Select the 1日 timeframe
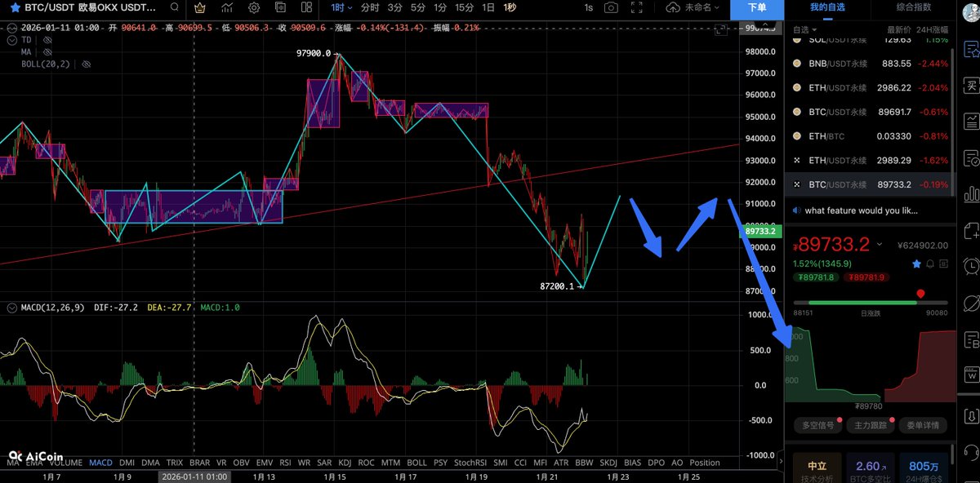 coord(488,7)
